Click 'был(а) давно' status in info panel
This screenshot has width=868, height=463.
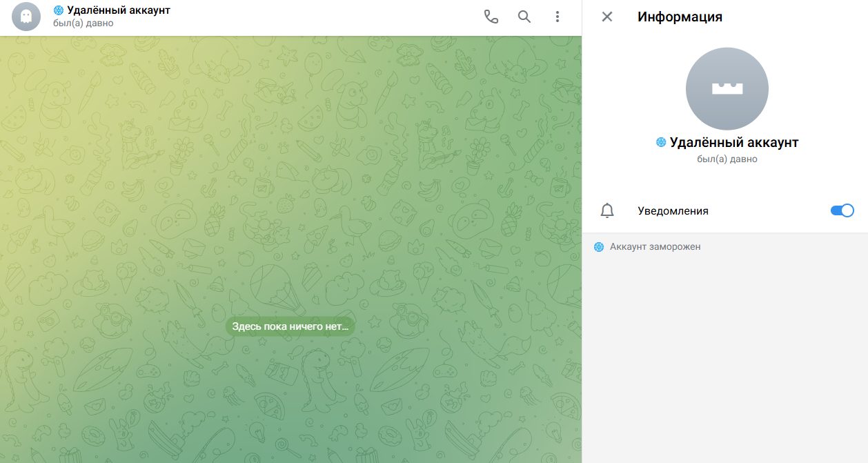pyautogui.click(x=727, y=159)
